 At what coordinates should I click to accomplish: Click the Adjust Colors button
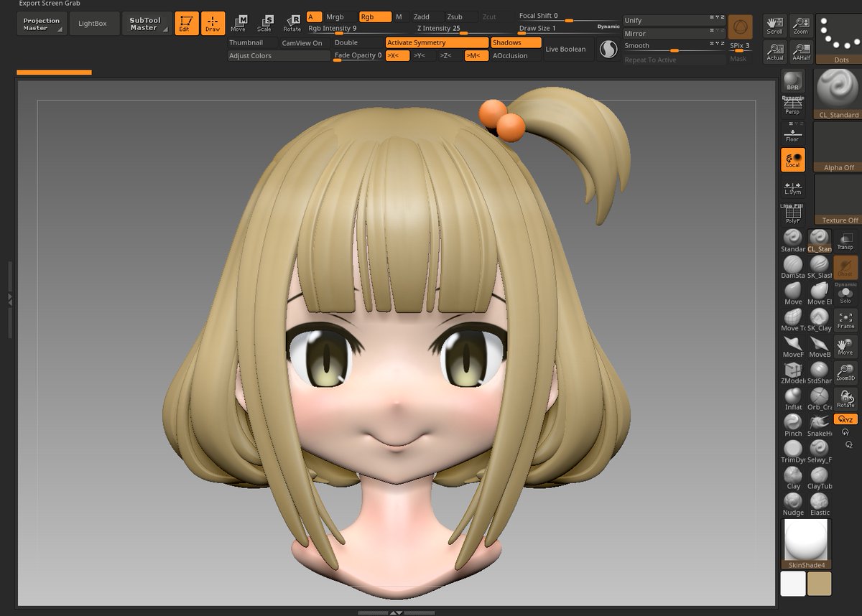(x=279, y=56)
